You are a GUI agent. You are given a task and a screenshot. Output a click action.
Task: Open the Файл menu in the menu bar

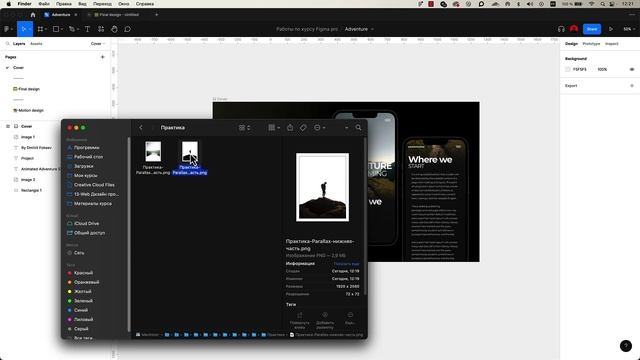44,4
